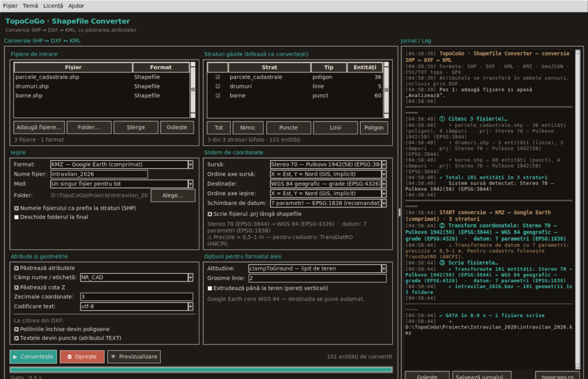The image size is (588, 379).
Task: Open the Temă menu
Action: point(30,6)
